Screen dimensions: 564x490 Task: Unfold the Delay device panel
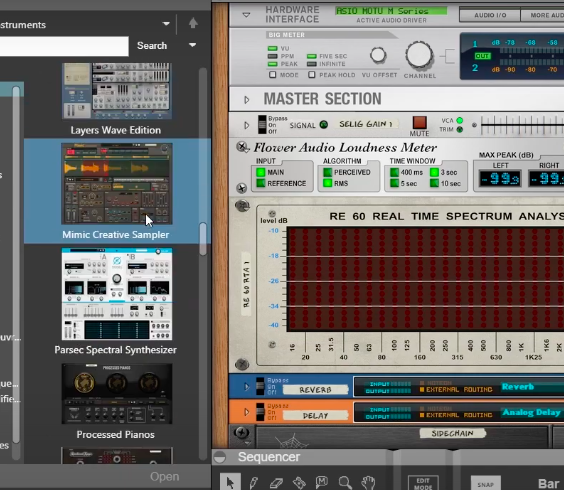(247, 412)
